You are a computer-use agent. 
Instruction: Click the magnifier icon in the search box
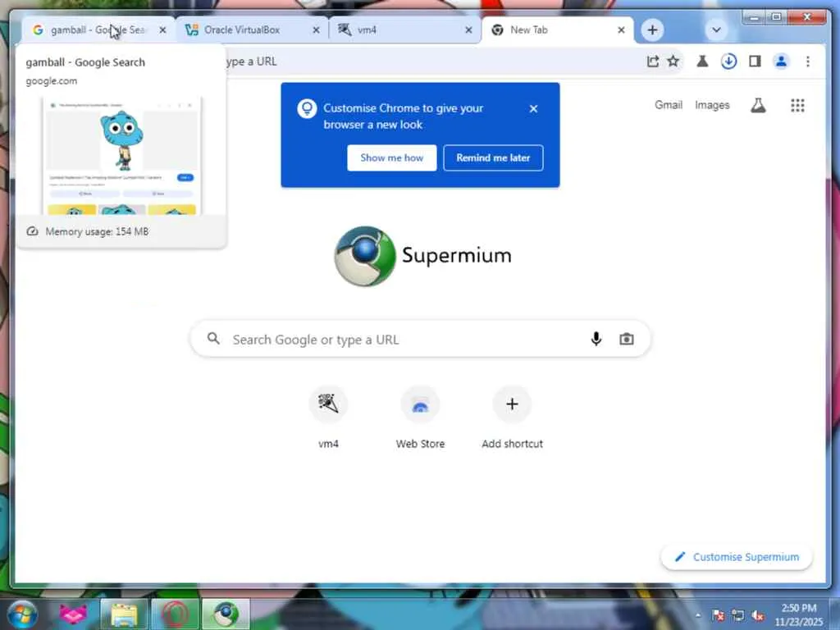pos(214,339)
